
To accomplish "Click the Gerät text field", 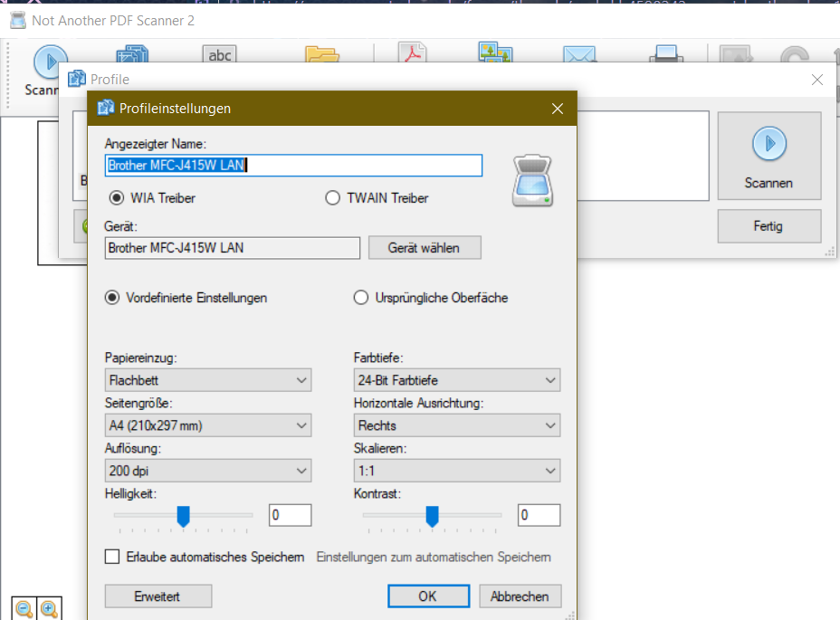I will coord(233,248).
